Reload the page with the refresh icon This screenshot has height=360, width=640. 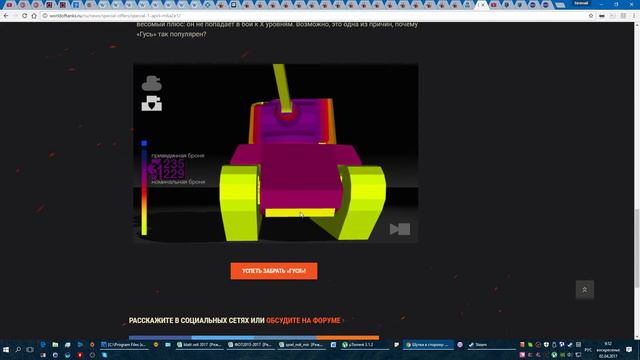(24, 16)
